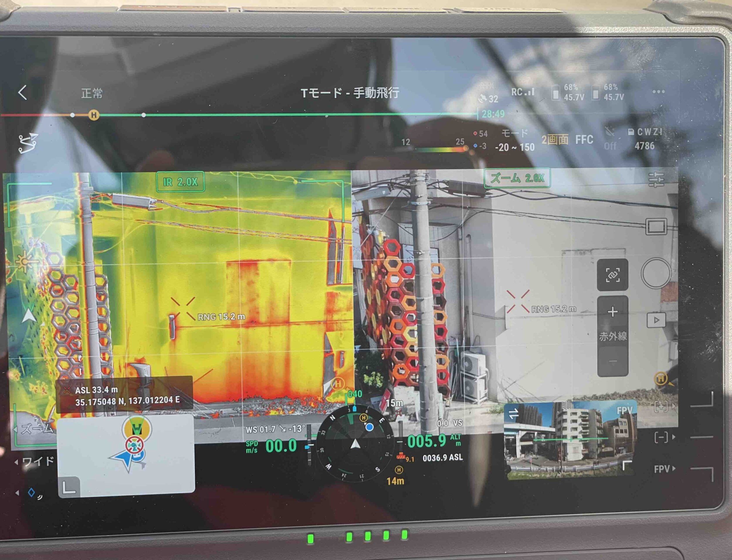Select the IR 2.0X view label
The height and width of the screenshot is (560, 732).
180,182
